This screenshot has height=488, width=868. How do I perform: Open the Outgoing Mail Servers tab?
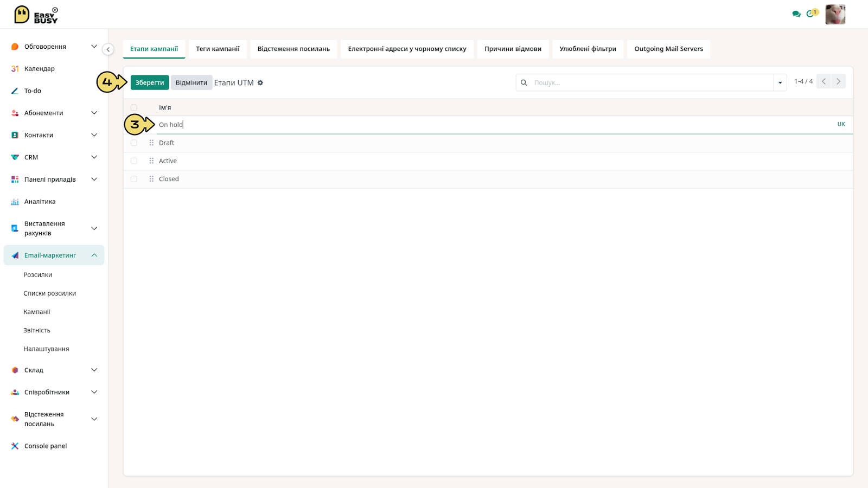pos(668,49)
